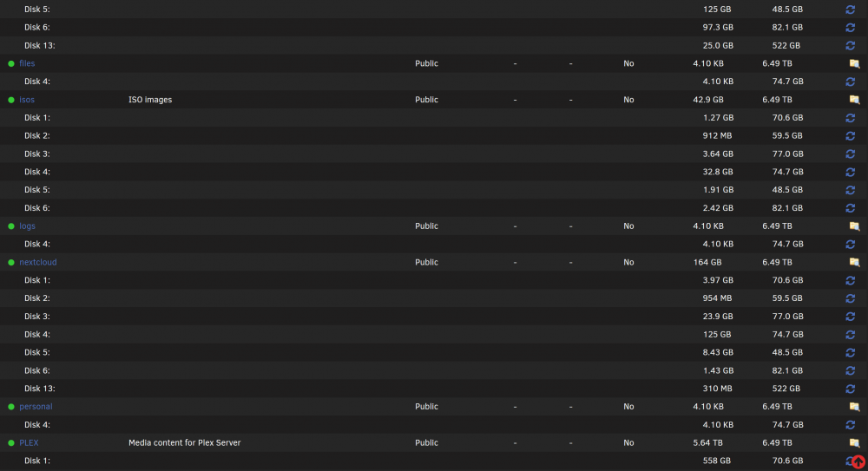Recompute the 954 MB Disk 2 row
868x471 pixels.
pos(851,298)
